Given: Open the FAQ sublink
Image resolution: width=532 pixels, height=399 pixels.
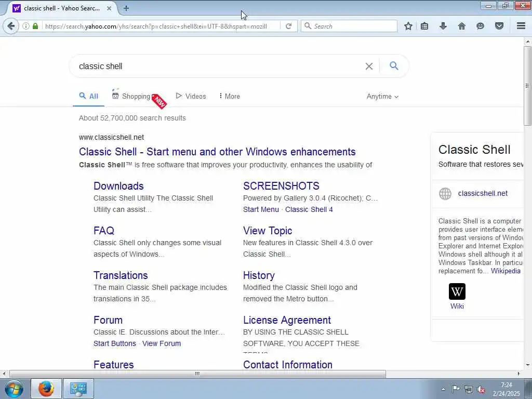Looking at the screenshot, I should pos(104,231).
